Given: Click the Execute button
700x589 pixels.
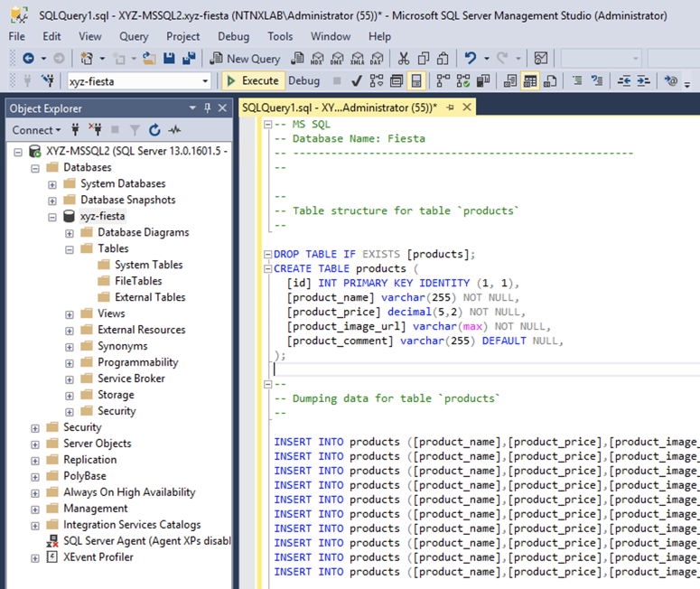Looking at the screenshot, I should click(254, 80).
